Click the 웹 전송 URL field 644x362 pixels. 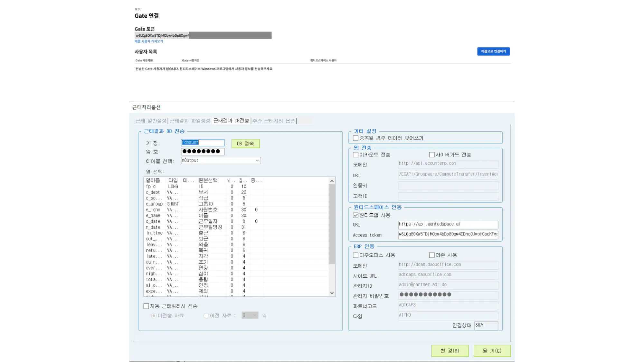pos(448,175)
